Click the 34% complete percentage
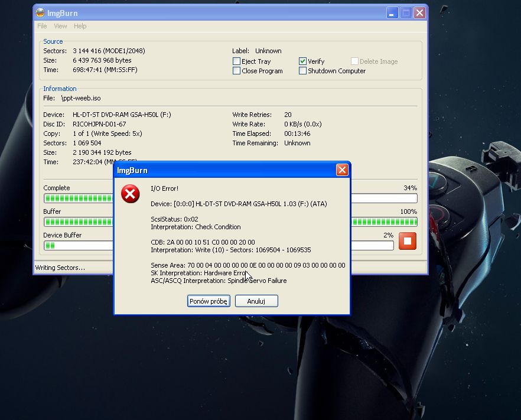This screenshot has width=521, height=420. [x=410, y=188]
